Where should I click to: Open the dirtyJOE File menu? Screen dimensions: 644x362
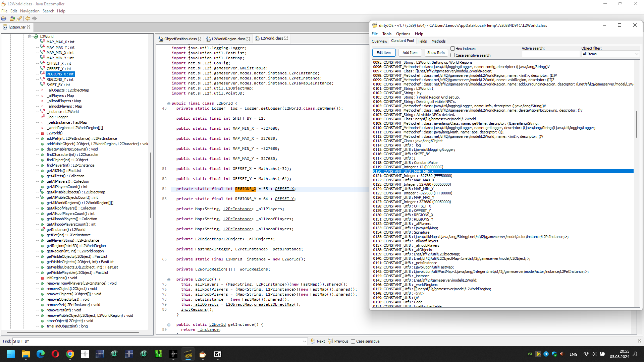pos(375,34)
